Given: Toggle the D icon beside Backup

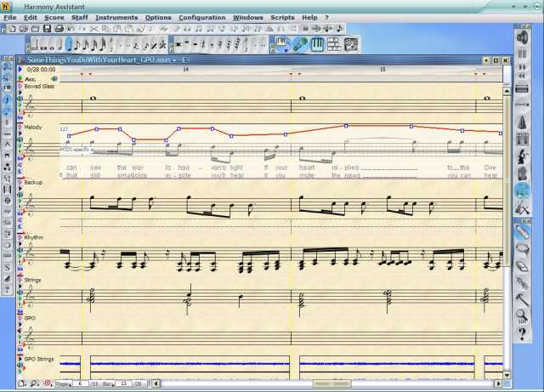Looking at the screenshot, I should (x=20, y=182).
